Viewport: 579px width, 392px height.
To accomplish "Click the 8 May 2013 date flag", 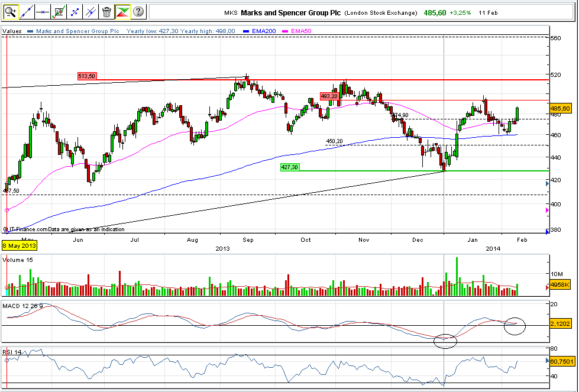I will pyautogui.click(x=20, y=246).
